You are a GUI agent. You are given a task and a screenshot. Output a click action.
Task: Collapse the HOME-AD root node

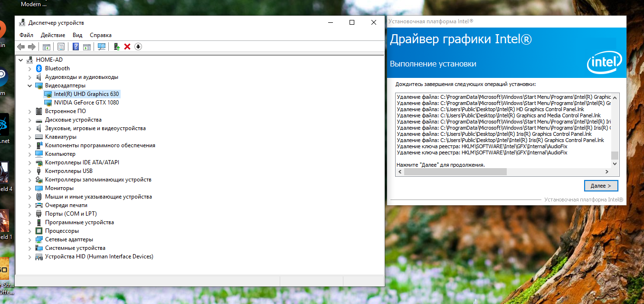click(21, 60)
